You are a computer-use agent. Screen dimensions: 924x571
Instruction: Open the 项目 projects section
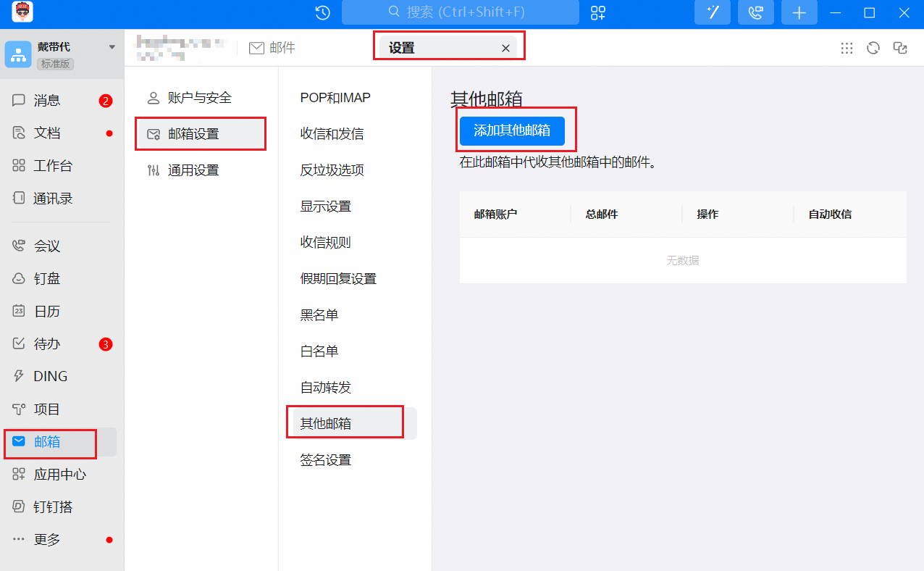[47, 408]
